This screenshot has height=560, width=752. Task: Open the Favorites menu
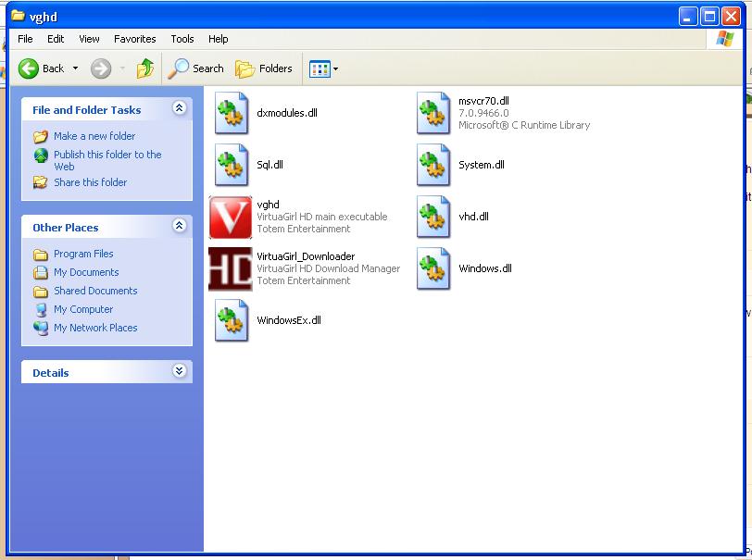pos(135,39)
